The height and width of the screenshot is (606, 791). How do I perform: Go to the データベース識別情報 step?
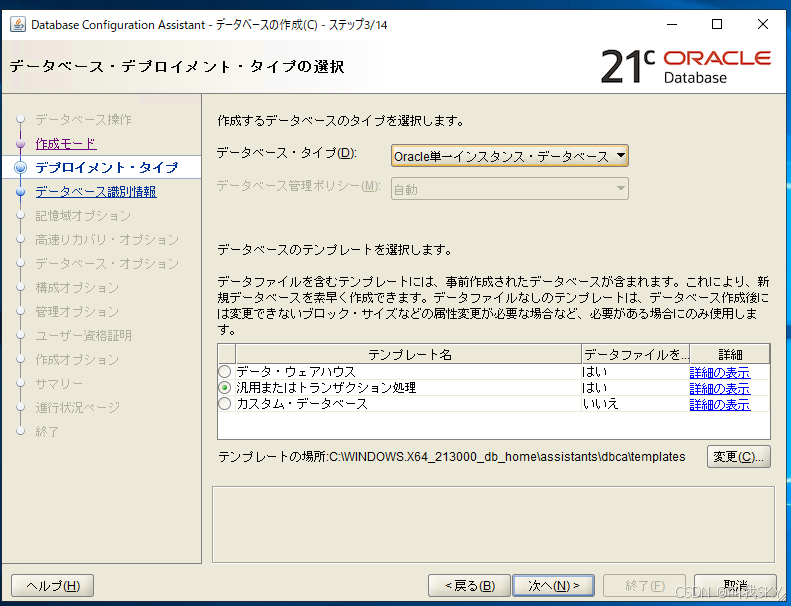[96, 192]
